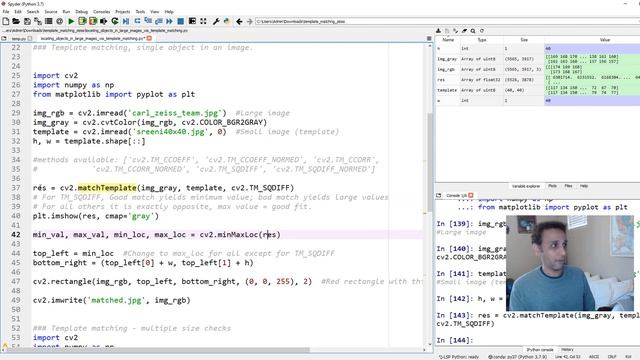Screen dimensions: 640x360
Task: Continue execution until next breakpoint
Action: (169, 21)
